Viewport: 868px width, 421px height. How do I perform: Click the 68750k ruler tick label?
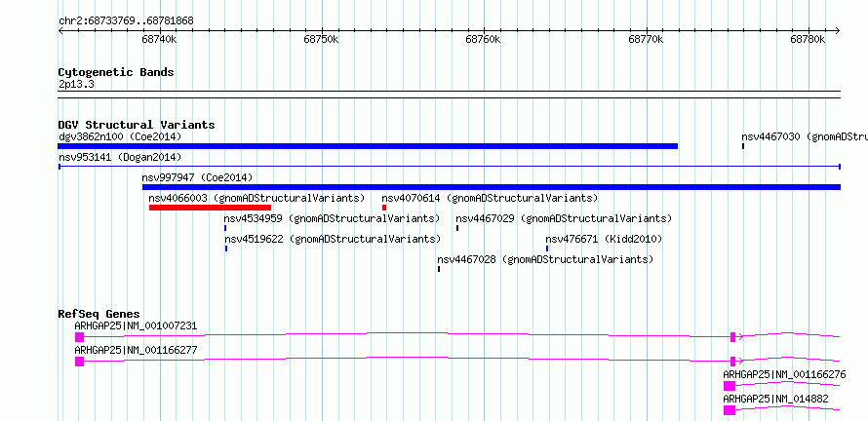coord(322,39)
